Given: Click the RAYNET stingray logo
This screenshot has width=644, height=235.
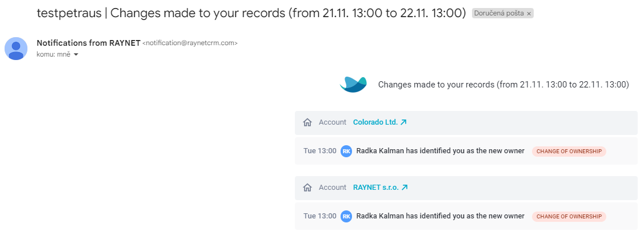Looking at the screenshot, I should tap(353, 85).
